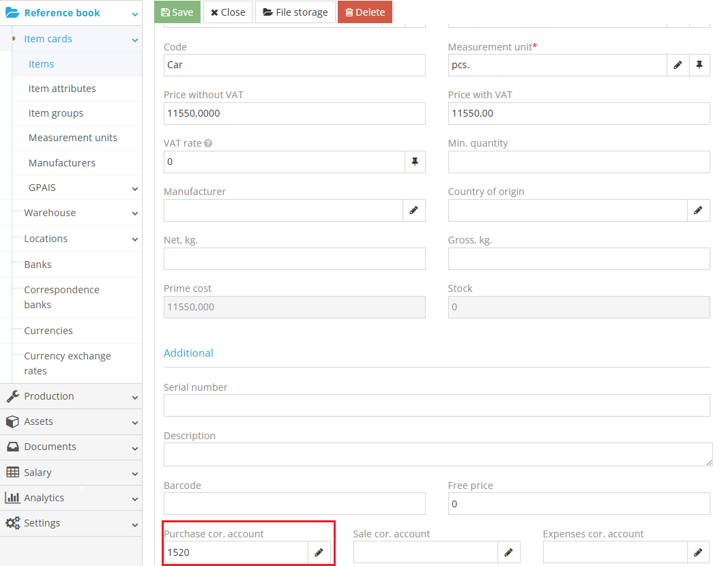Save the item card

pyautogui.click(x=177, y=12)
